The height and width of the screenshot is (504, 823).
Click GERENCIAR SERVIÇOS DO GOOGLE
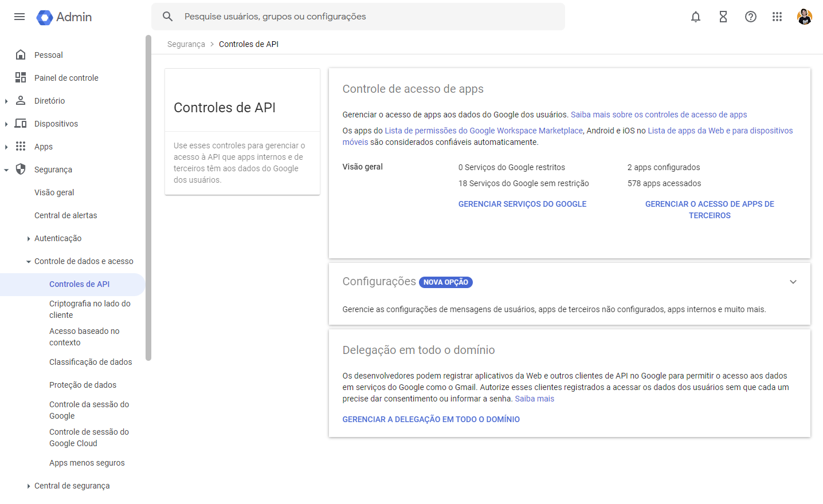[522, 204]
